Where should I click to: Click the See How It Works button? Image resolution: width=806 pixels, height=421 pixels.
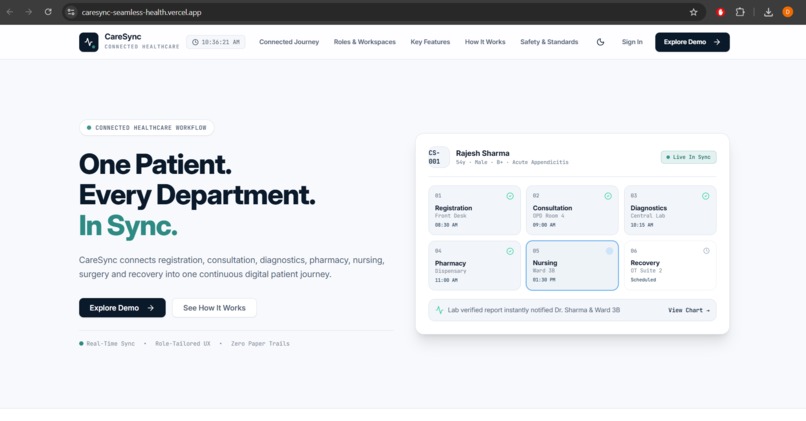coord(214,308)
